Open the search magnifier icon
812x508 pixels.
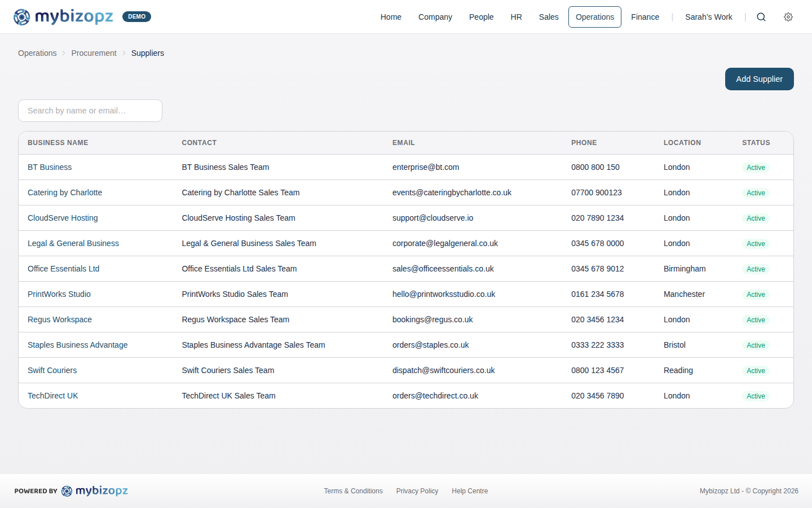pos(761,17)
